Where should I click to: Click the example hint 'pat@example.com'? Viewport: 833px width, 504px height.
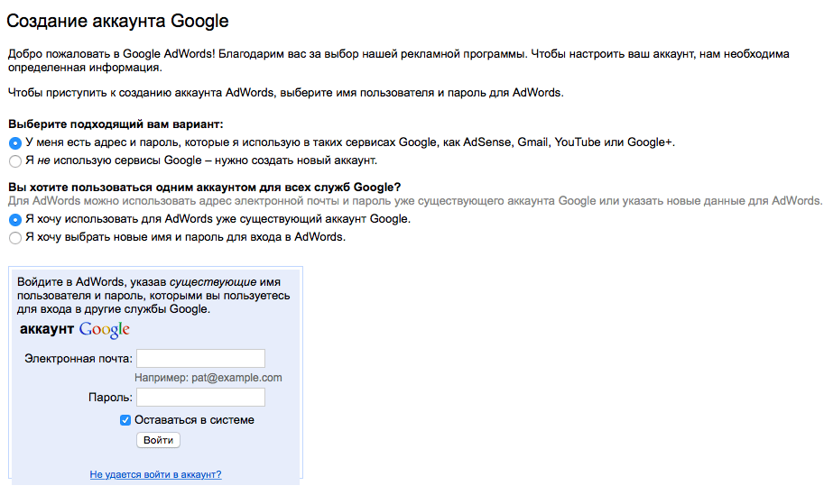click(237, 378)
